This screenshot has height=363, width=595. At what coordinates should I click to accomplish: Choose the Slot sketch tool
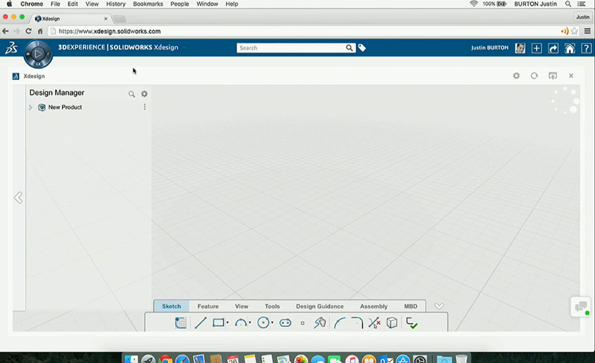click(x=285, y=323)
